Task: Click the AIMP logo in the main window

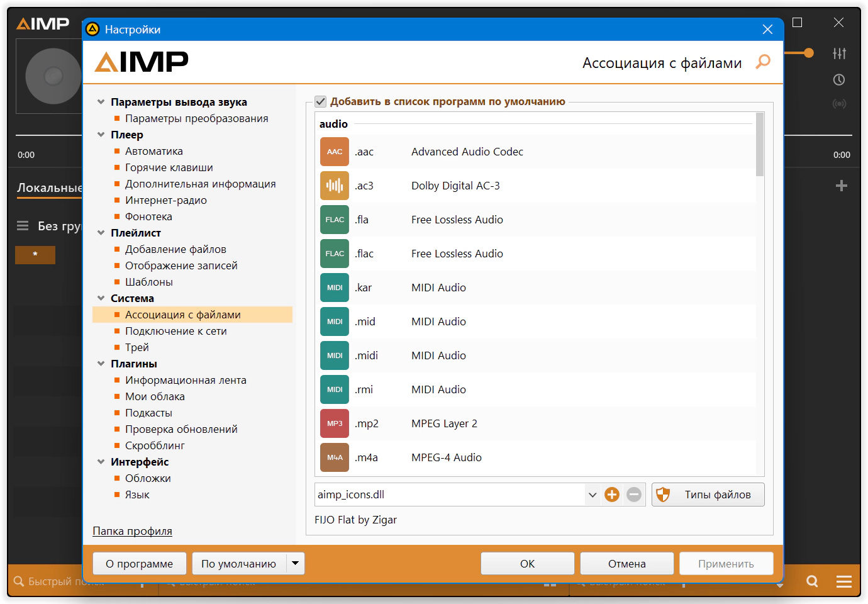Action: pyautogui.click(x=43, y=24)
